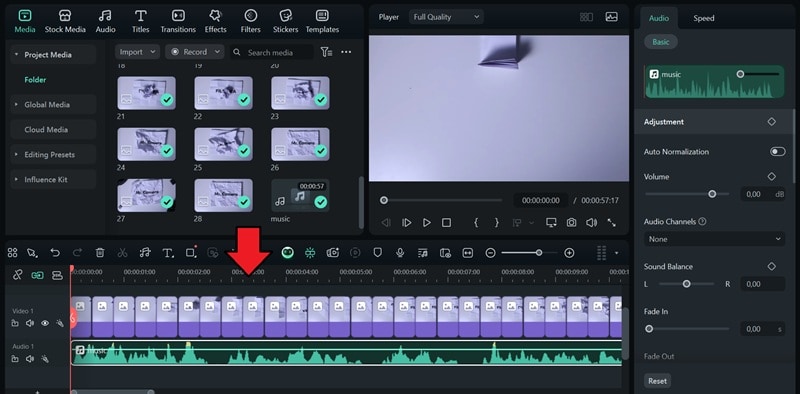Add keyframe for the Adjustment section
Screen dimensions: 800x394
coord(771,121)
